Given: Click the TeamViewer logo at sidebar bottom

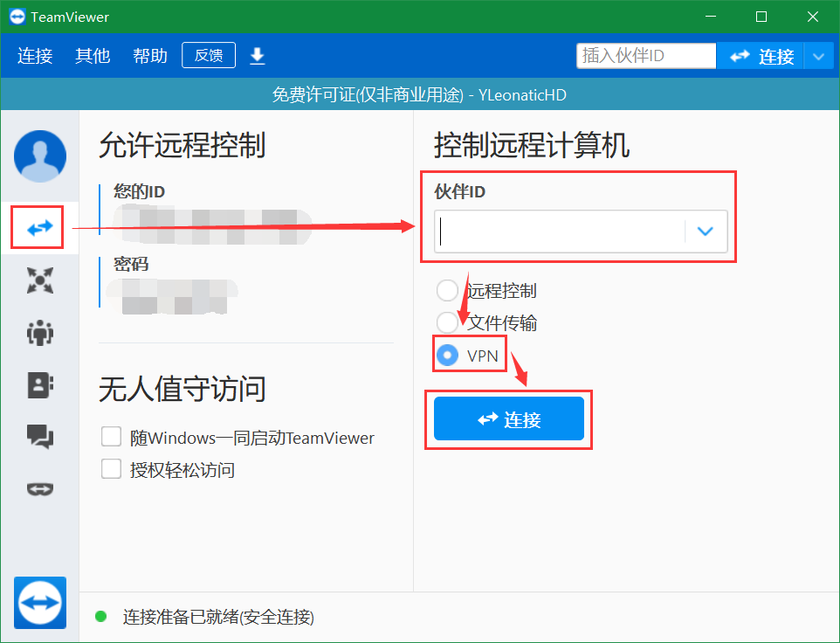Looking at the screenshot, I should point(40,602).
